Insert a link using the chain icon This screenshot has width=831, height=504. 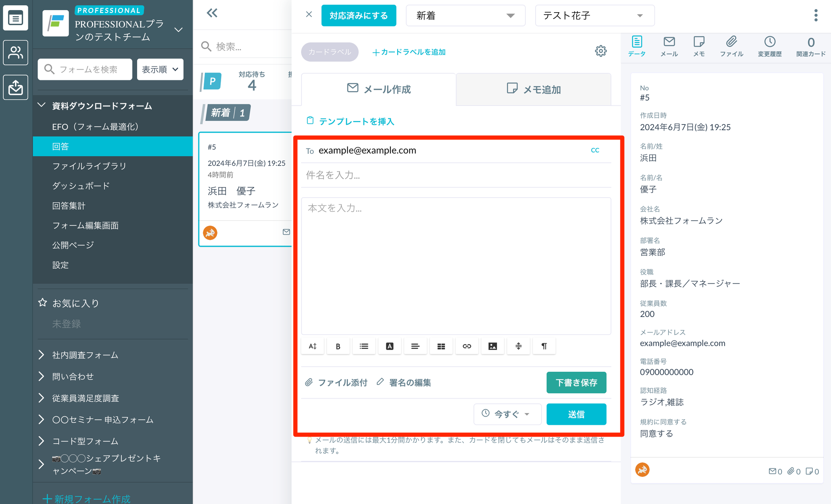click(x=467, y=346)
